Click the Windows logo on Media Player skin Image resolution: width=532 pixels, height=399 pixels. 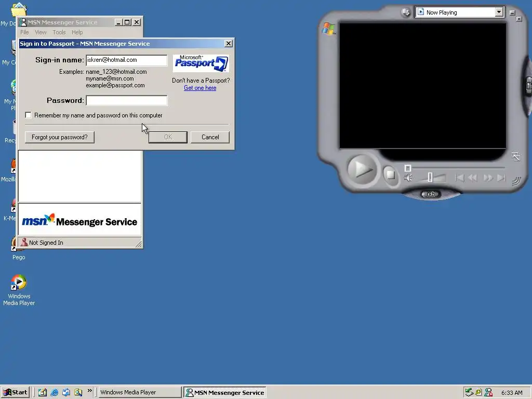[328, 29]
